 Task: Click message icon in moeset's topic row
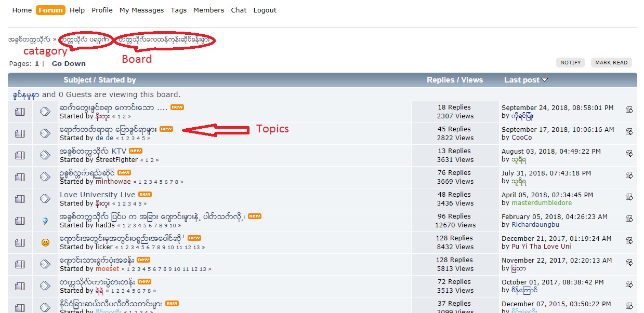click(45, 264)
